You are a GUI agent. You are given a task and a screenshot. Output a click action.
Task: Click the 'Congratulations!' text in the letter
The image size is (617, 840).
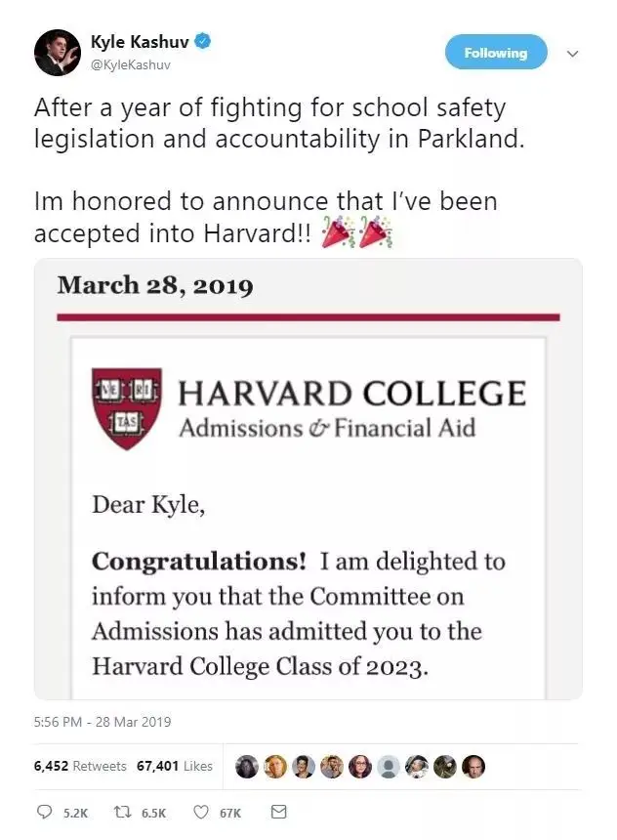(198, 562)
